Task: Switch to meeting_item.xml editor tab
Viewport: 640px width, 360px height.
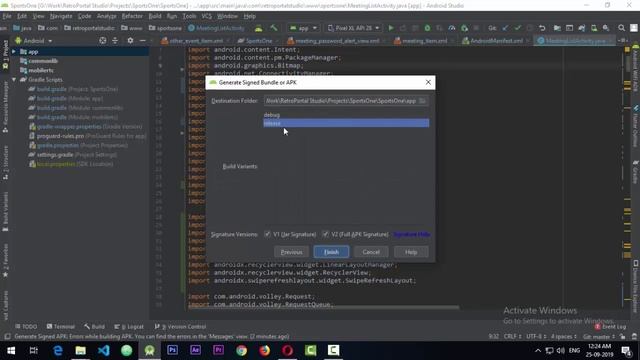Action: click(x=424, y=41)
